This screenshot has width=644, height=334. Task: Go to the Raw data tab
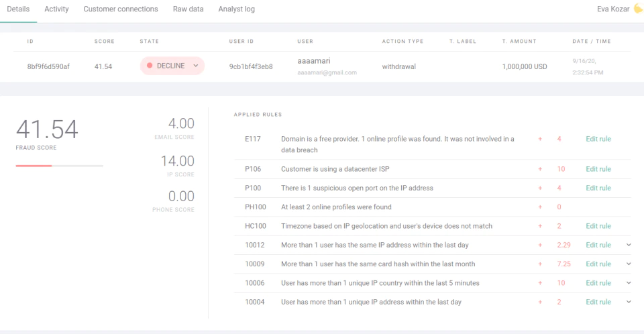pyautogui.click(x=188, y=9)
